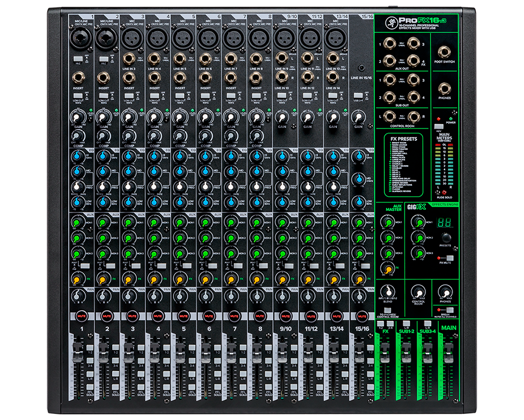
Task: Click channel 3 XLR mic input
Action: pos(132,39)
